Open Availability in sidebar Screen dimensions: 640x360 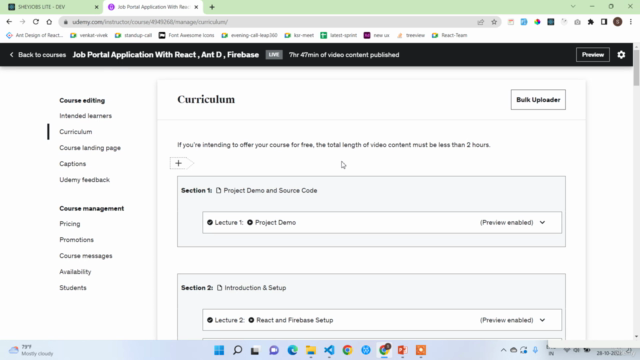tap(75, 272)
